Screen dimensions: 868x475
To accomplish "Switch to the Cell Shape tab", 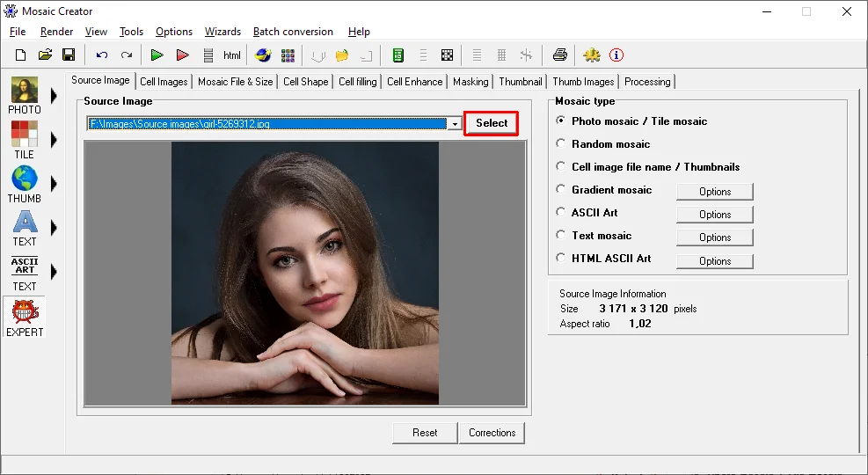I will (x=305, y=82).
